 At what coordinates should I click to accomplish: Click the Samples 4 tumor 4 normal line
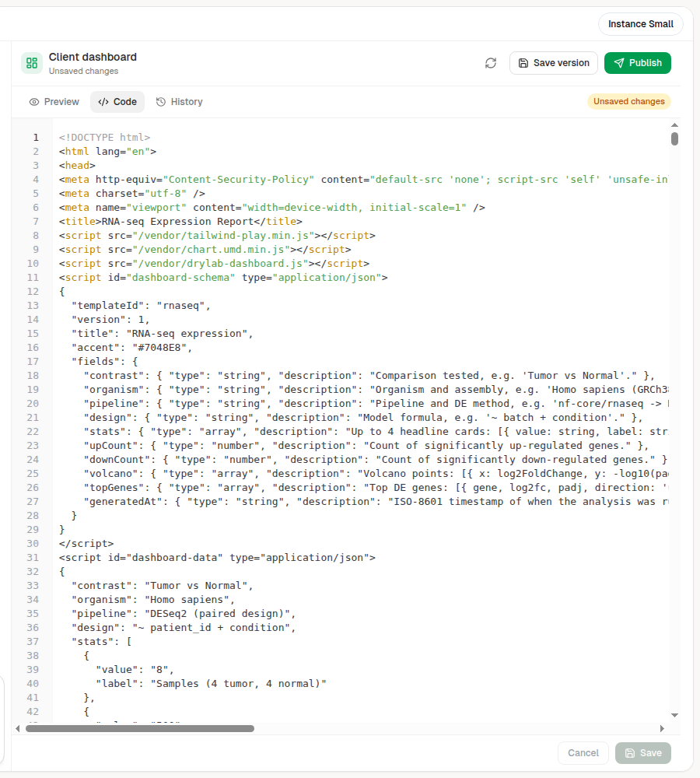tap(211, 684)
